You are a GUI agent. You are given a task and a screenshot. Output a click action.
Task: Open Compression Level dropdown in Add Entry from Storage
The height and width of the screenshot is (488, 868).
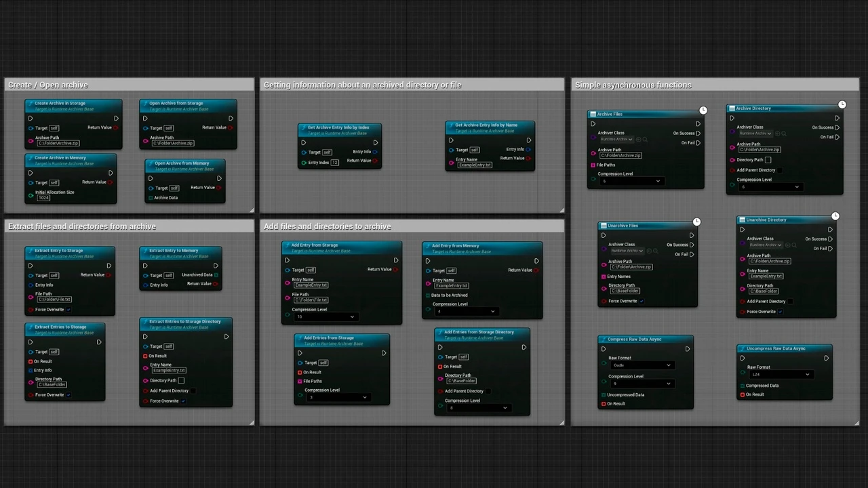tap(325, 317)
